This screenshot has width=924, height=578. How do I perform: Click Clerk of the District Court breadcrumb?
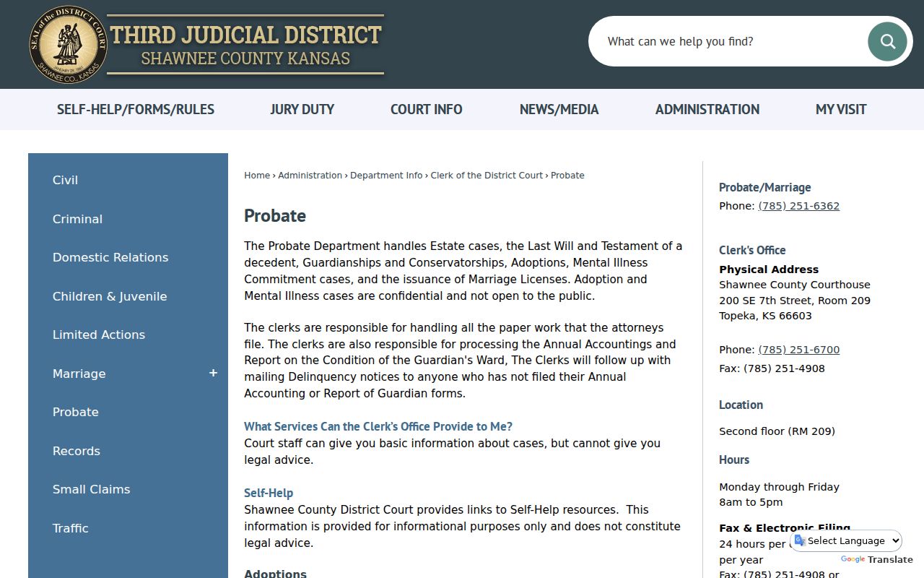point(487,176)
